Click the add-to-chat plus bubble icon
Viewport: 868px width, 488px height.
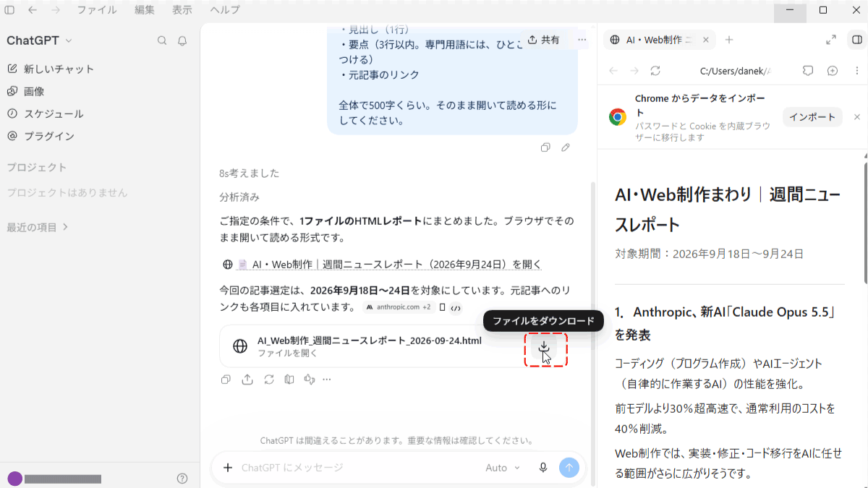click(x=833, y=71)
